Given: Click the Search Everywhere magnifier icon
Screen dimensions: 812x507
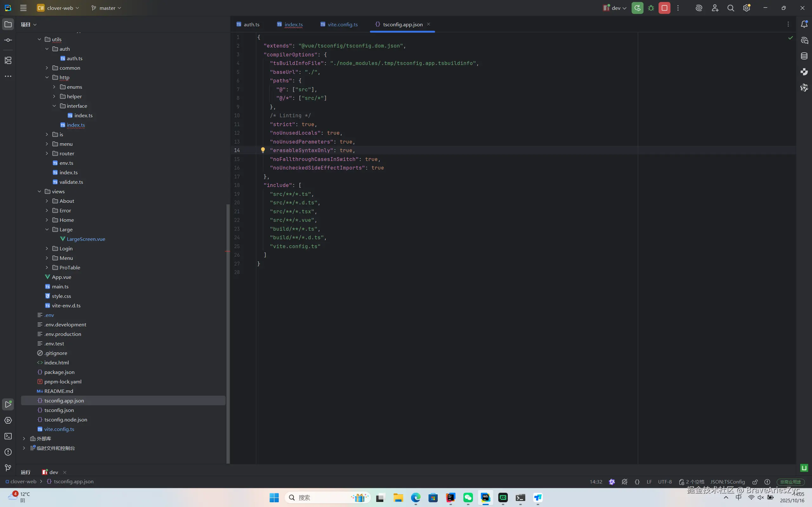Looking at the screenshot, I should 730,8.
